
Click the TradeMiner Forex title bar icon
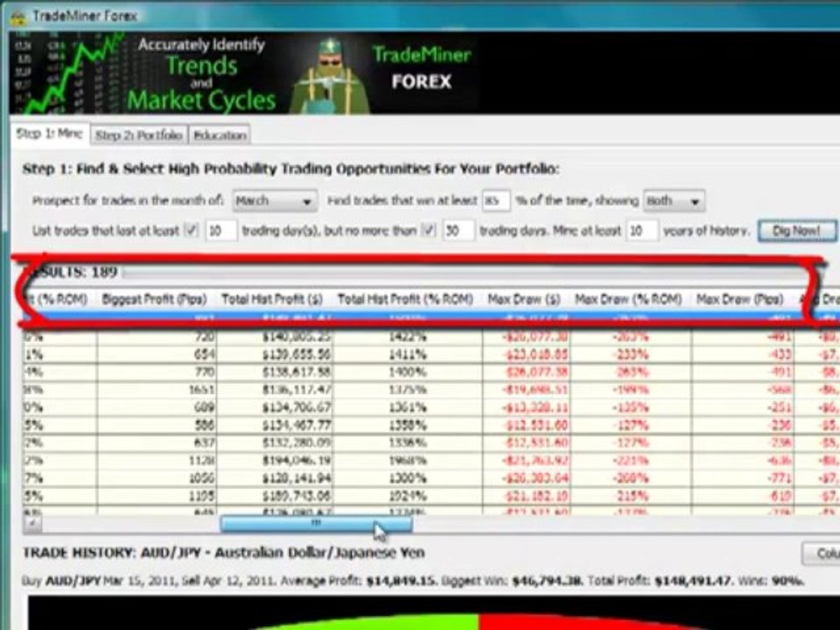[18, 17]
